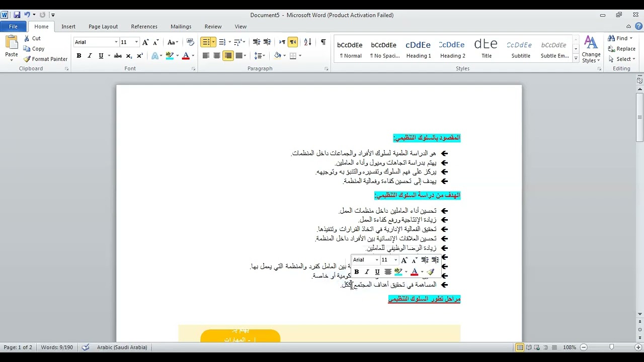Increase indent in ribbon Paragraph group
The width and height of the screenshot is (644, 362).
coord(267,42)
